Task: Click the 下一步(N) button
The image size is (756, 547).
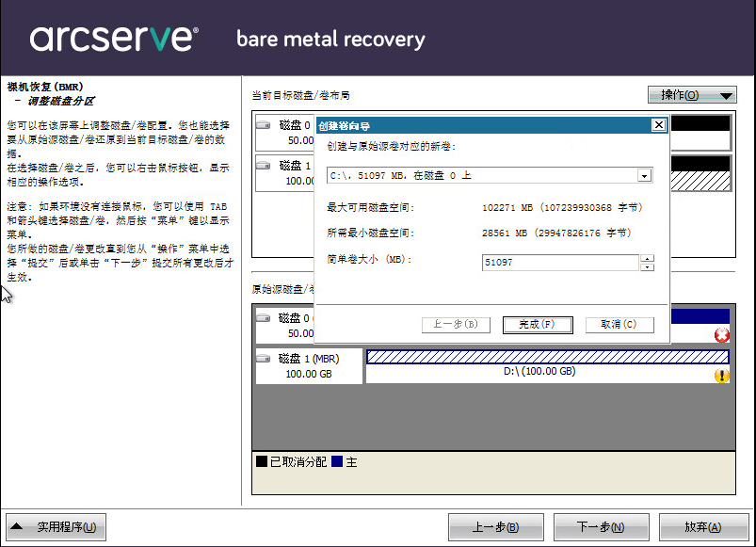Action: [602, 527]
